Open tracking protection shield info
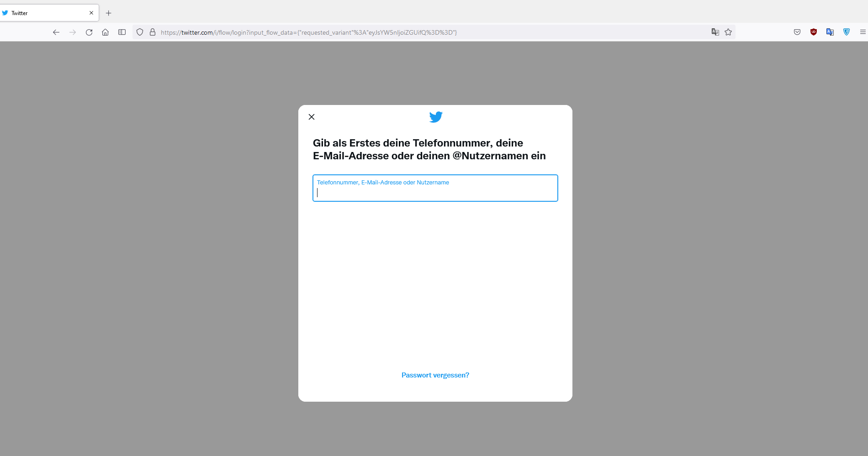 (140, 32)
